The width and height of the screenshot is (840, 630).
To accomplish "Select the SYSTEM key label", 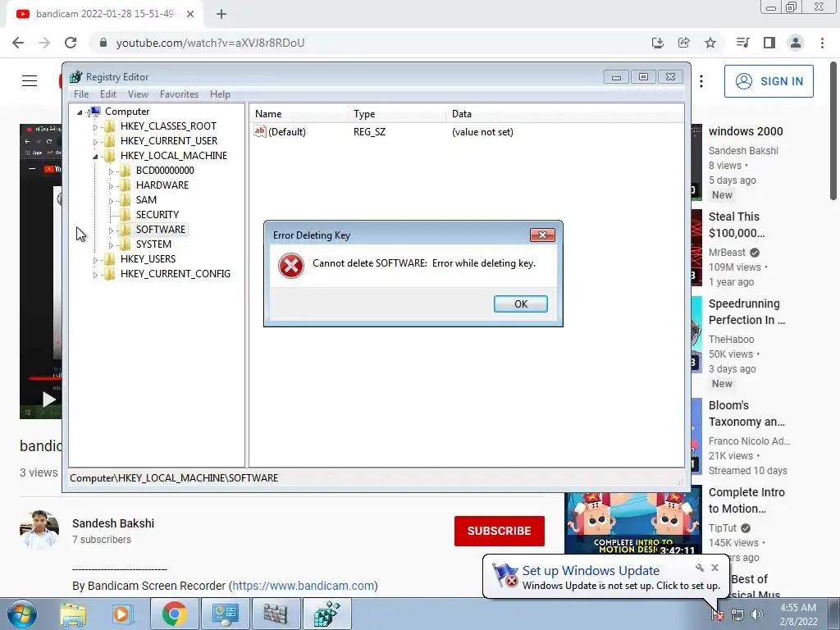I will [153, 244].
